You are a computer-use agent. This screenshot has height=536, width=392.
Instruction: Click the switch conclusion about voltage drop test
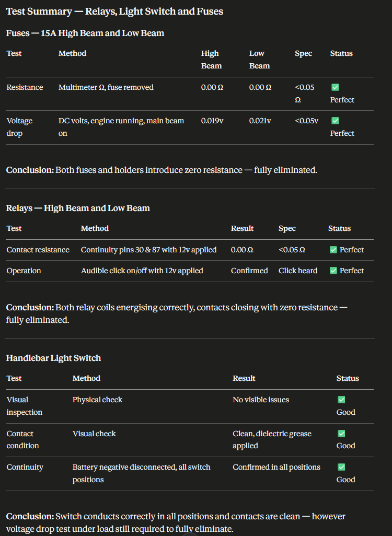coord(176,522)
